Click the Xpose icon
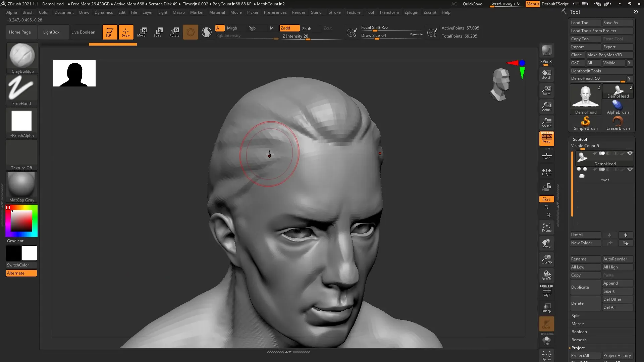Image resolution: width=644 pixels, height=362 pixels. [x=546, y=356]
